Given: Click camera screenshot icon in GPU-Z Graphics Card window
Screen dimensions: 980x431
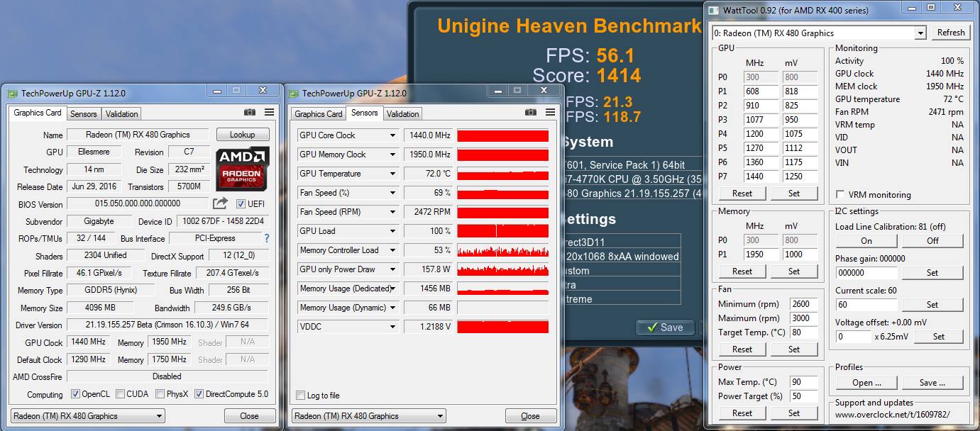Looking at the screenshot, I should [250, 112].
